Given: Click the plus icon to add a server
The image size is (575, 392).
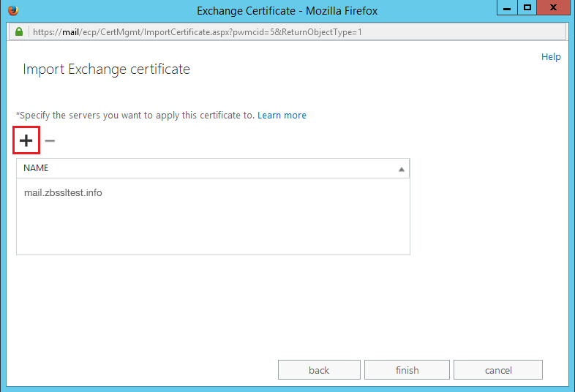Looking at the screenshot, I should [26, 140].
